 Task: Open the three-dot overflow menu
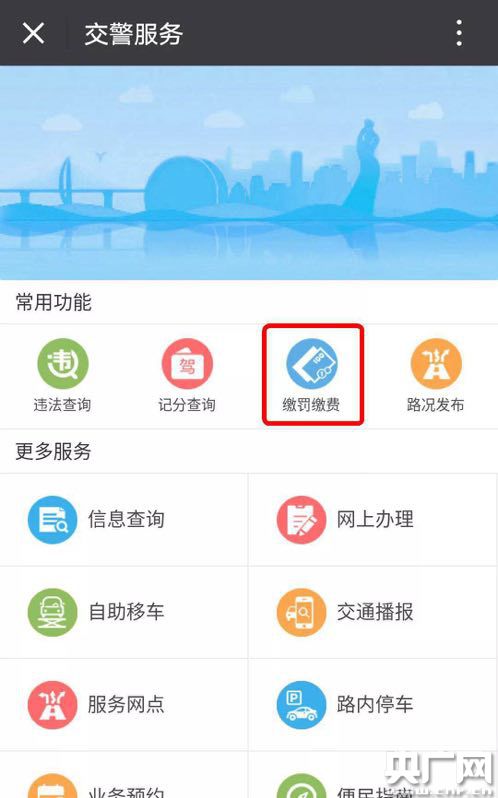[459, 33]
